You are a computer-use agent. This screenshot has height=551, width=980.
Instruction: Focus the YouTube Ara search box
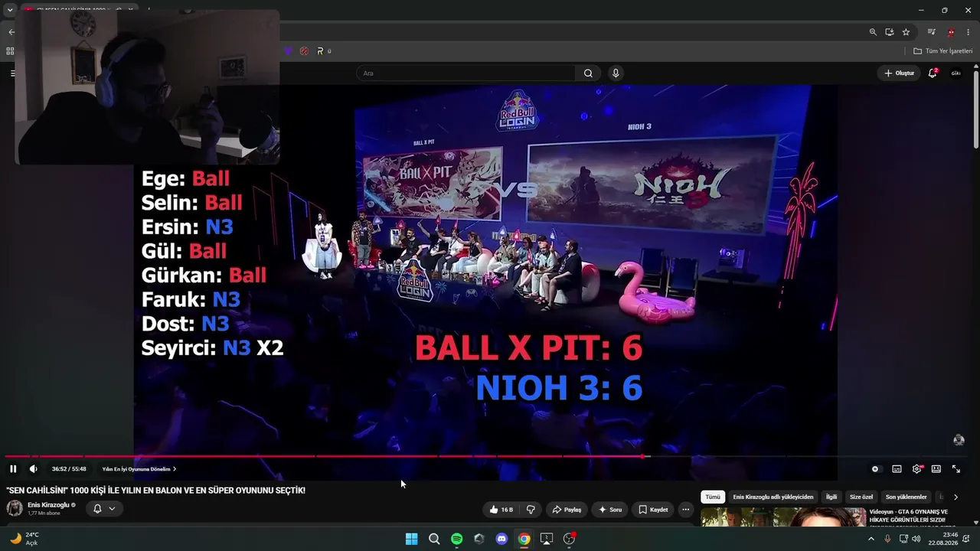(465, 73)
